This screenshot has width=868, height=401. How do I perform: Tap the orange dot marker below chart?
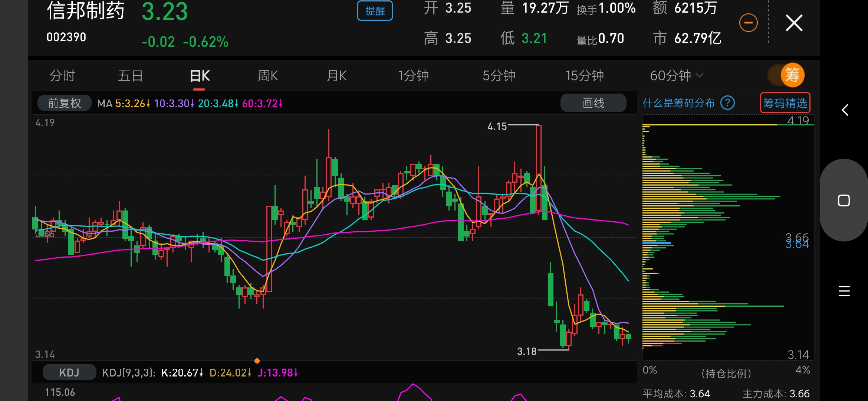257,361
